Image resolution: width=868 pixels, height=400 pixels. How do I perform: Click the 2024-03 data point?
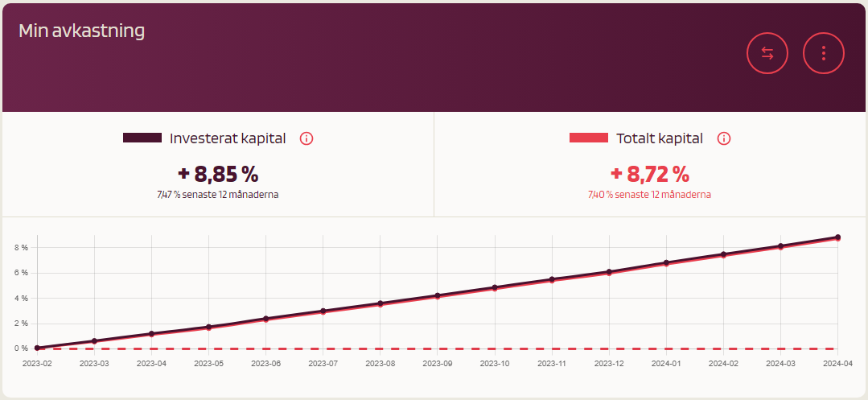[780, 246]
